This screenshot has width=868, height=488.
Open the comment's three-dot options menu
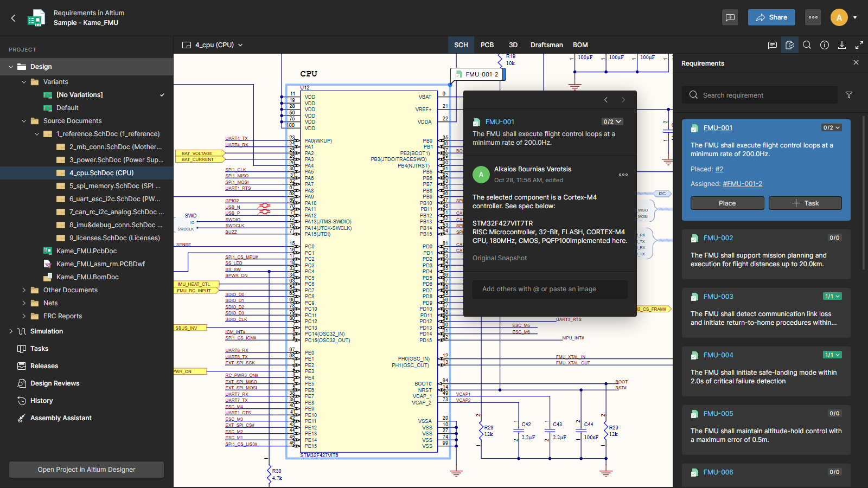click(623, 175)
